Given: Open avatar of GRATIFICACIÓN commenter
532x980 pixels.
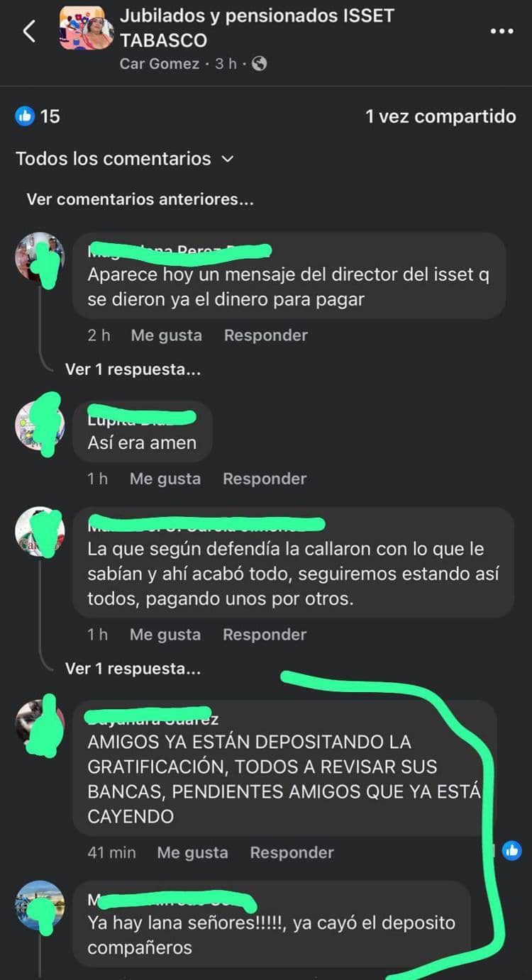Looking at the screenshot, I should click(x=40, y=725).
